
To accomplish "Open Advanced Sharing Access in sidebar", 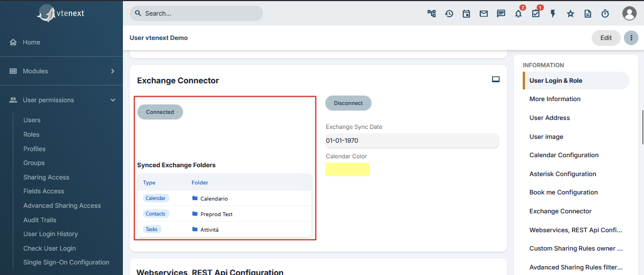I will pos(62,206).
